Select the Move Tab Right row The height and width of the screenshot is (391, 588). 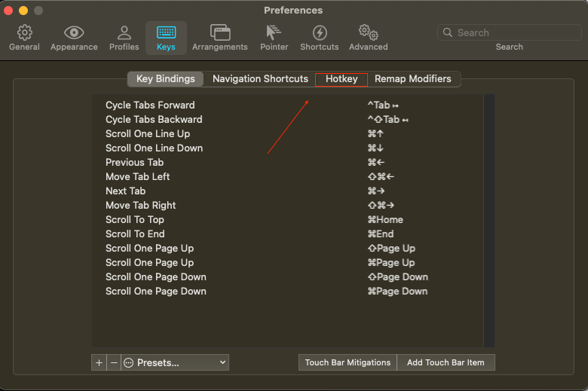[x=288, y=205]
